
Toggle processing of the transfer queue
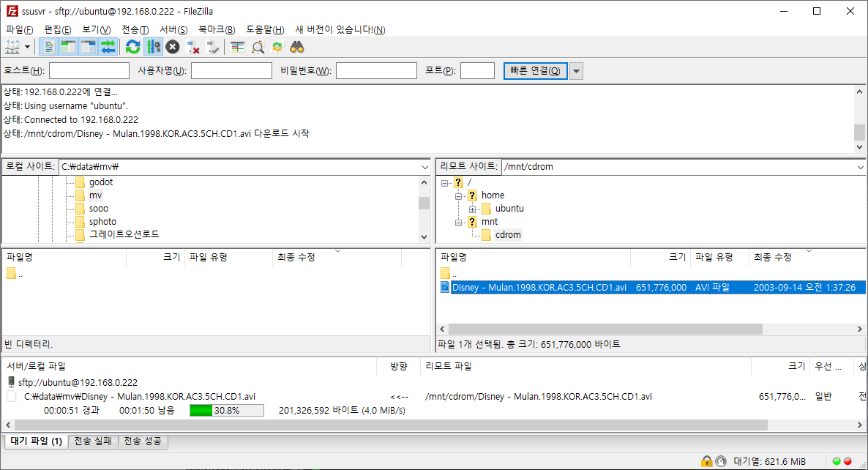click(x=153, y=47)
